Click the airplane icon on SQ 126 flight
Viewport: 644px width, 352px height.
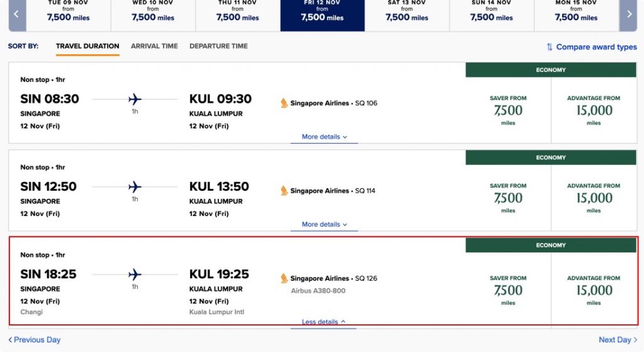point(135,275)
